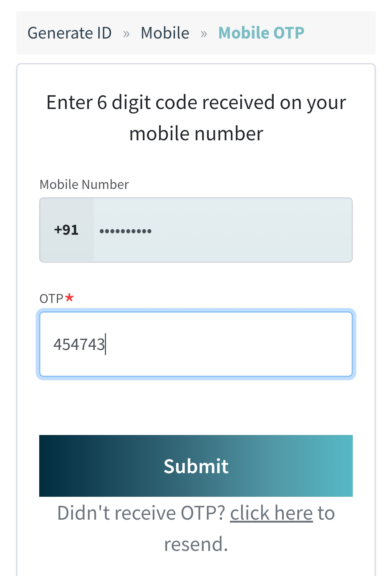Image resolution: width=392 pixels, height=576 pixels.
Task: Go to the Mobile breadcrumb step
Action: [165, 33]
